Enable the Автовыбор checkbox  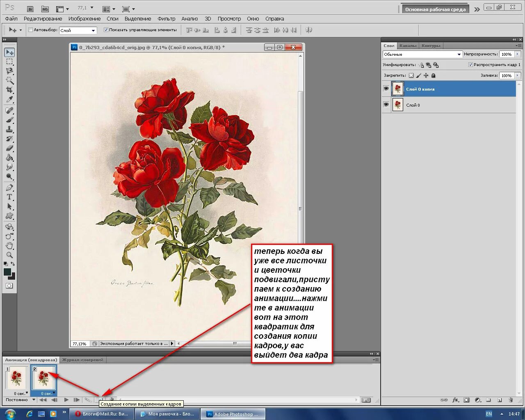pyautogui.click(x=30, y=30)
